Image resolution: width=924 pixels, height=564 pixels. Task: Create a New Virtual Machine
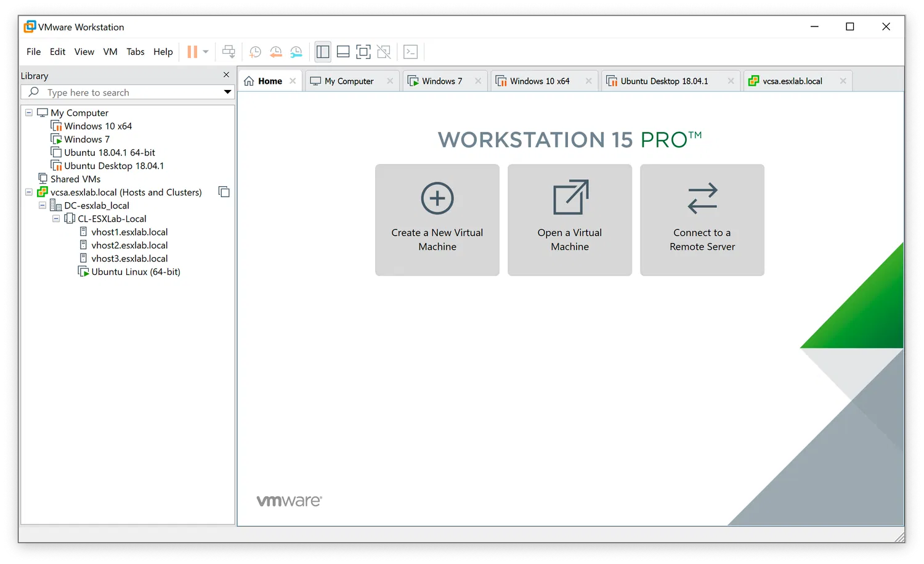[x=437, y=220]
